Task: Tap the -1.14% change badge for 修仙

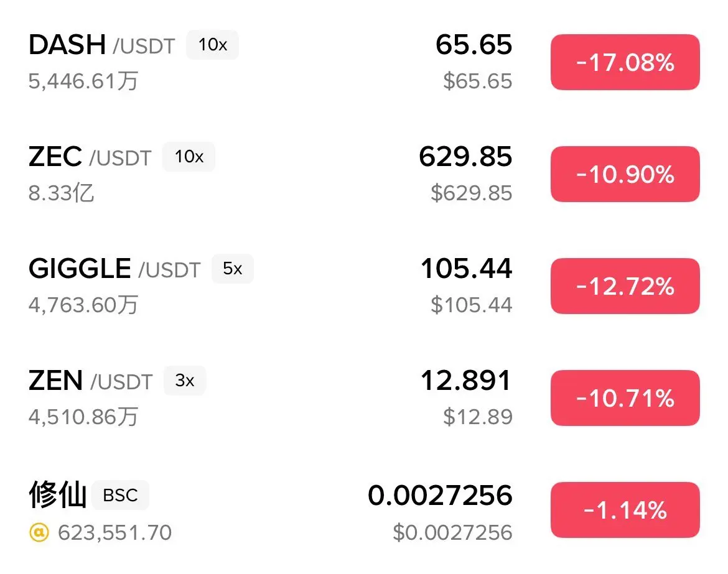Action: tap(625, 510)
